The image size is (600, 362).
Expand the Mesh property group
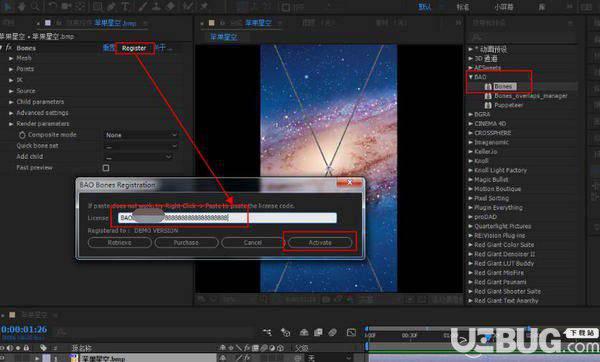pos(11,58)
